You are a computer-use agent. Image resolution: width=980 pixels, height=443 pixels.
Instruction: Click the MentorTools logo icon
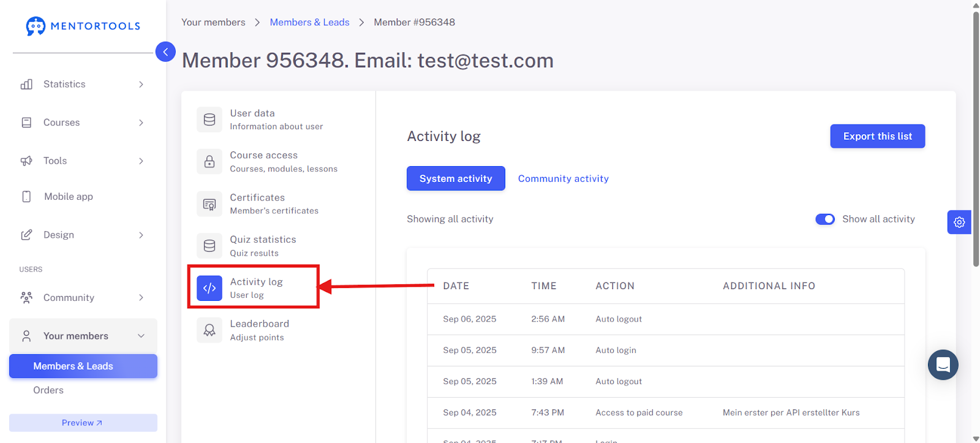[x=36, y=26]
